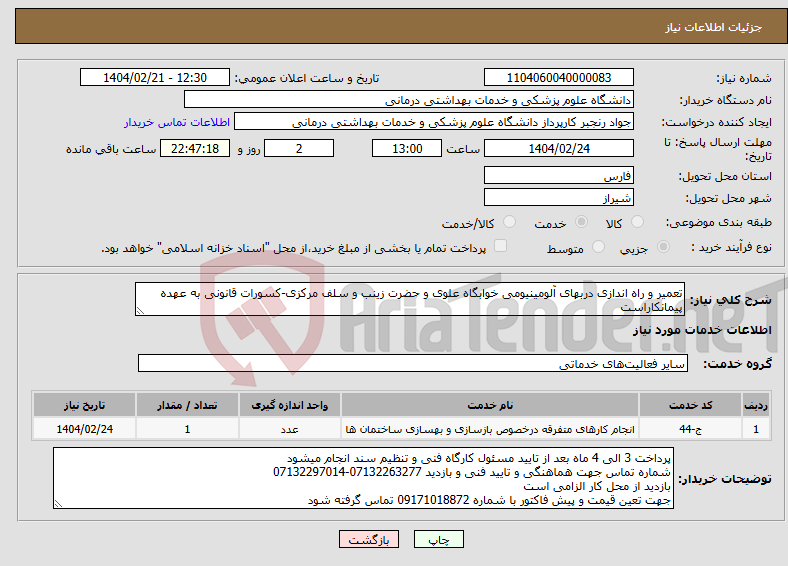Click the شماره نیاز field 1104060040000083
The height and width of the screenshot is (566, 788).
[x=558, y=77]
